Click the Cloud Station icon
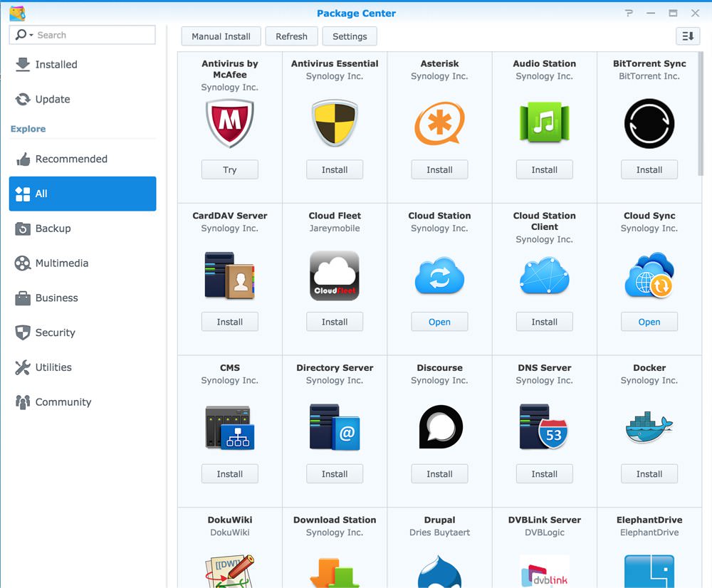Image resolution: width=712 pixels, height=588 pixels. point(439,275)
